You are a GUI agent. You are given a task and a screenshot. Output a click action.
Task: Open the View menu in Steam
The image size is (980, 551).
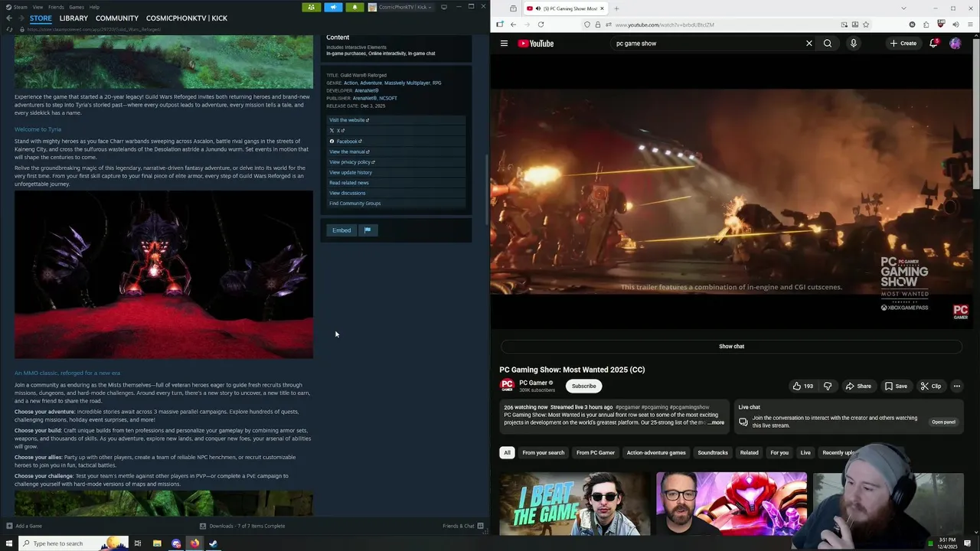click(38, 7)
